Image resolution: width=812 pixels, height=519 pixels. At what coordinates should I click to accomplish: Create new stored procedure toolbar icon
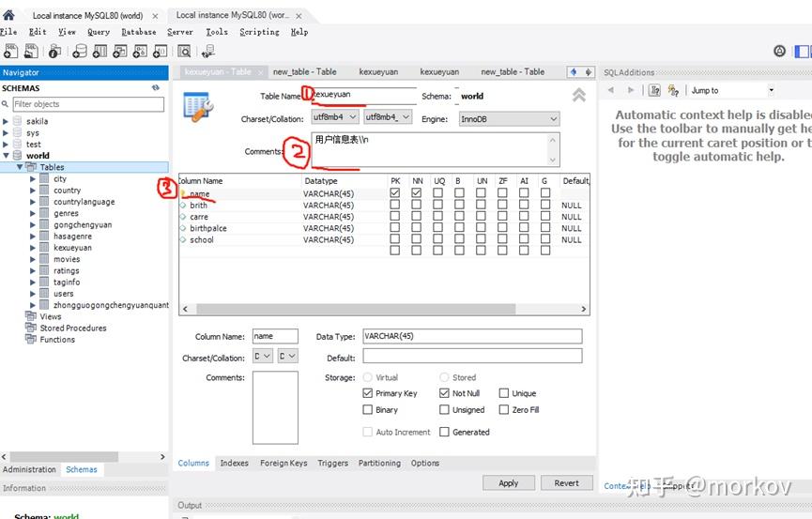coord(140,51)
